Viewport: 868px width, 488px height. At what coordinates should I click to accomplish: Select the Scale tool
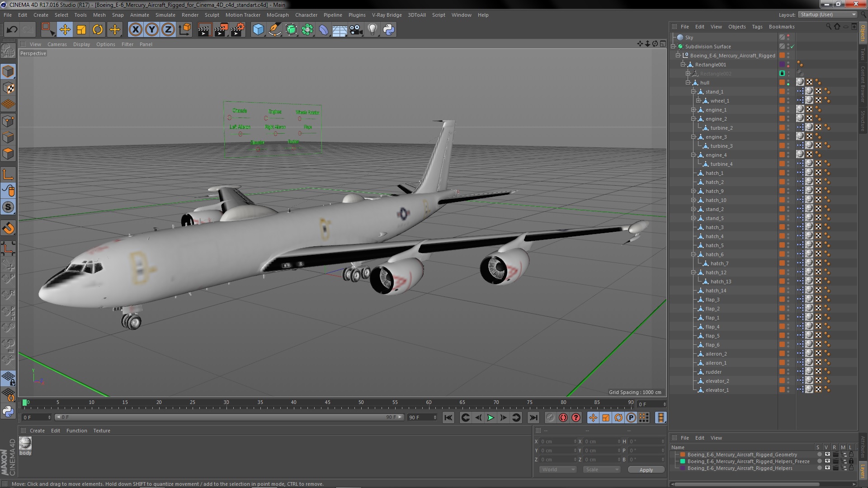coord(81,30)
